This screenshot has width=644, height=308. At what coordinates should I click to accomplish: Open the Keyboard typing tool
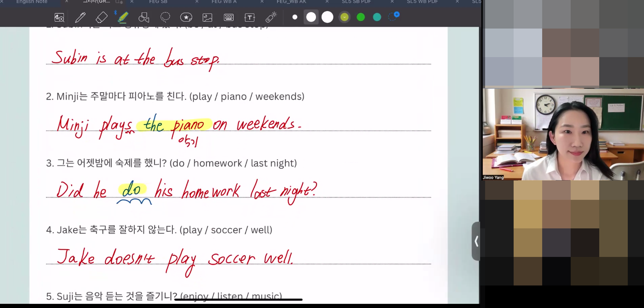[x=229, y=18]
